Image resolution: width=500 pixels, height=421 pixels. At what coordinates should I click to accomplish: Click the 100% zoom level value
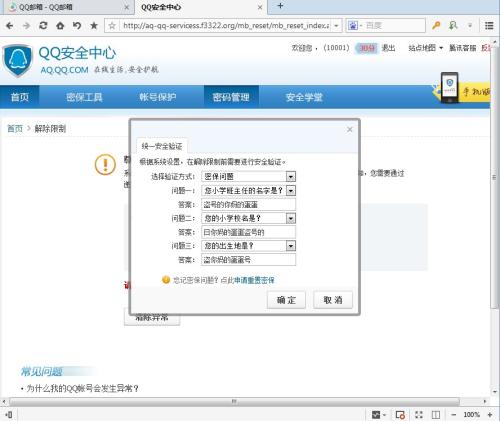(471, 415)
